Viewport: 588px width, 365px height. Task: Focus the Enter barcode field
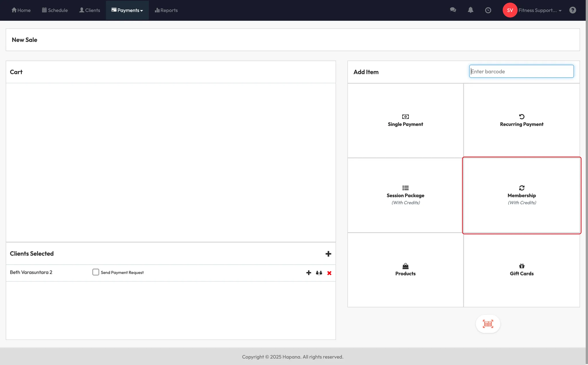(x=521, y=71)
